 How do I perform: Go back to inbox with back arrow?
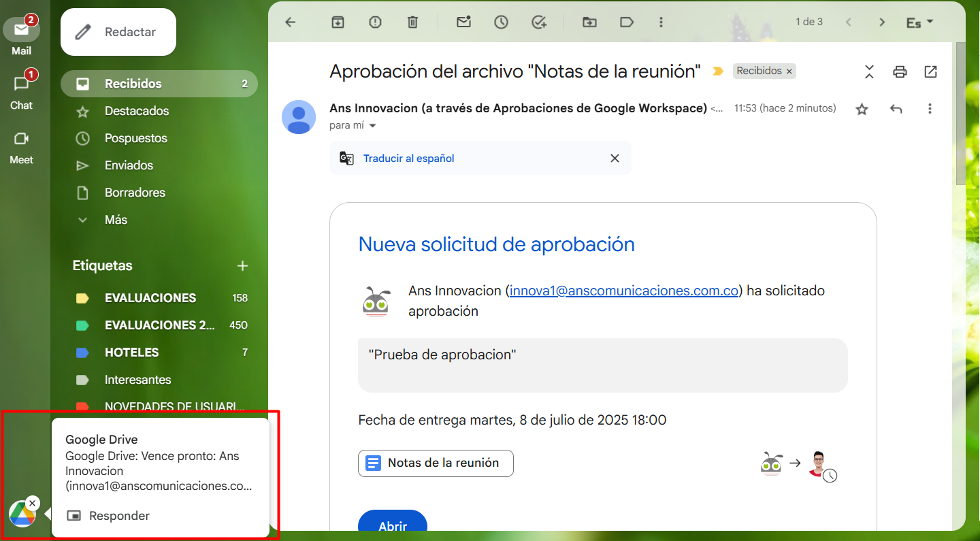291,22
